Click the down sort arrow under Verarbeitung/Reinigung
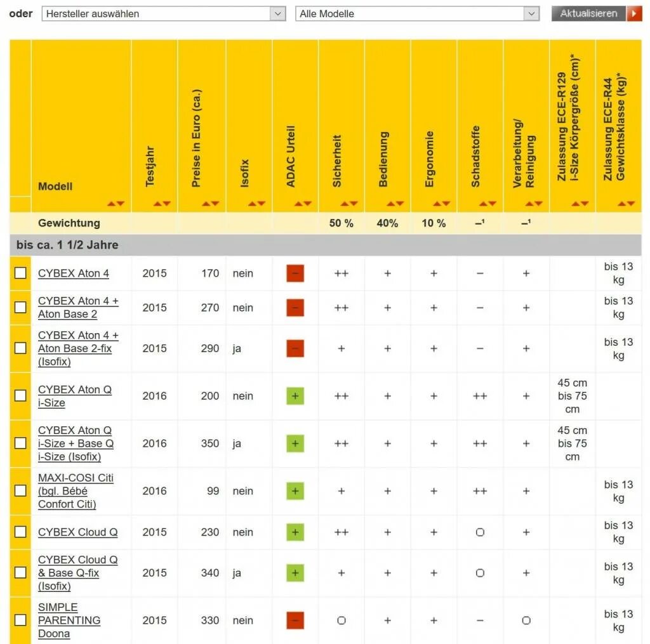Image resolution: width=650 pixels, height=644 pixels. 538,204
